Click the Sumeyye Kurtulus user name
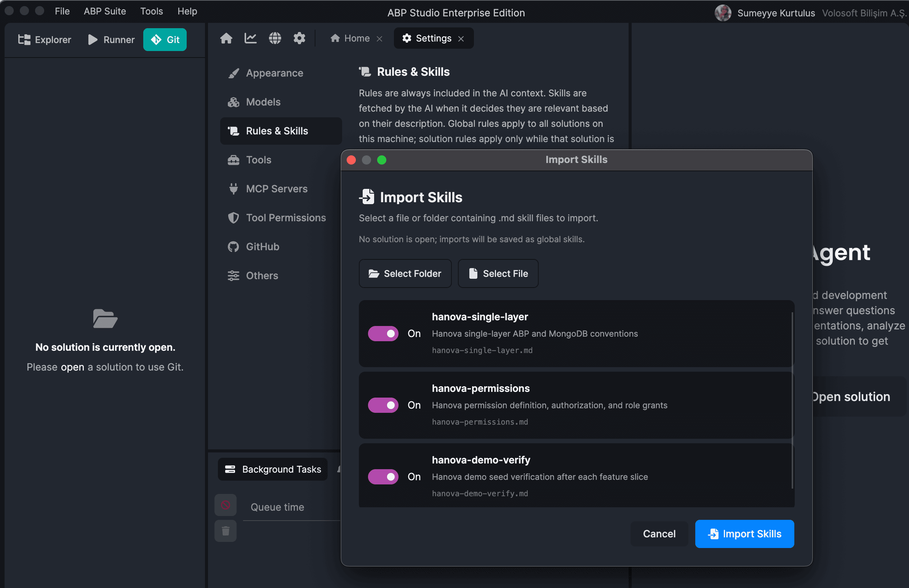Viewport: 909px width, 588px height. (776, 13)
